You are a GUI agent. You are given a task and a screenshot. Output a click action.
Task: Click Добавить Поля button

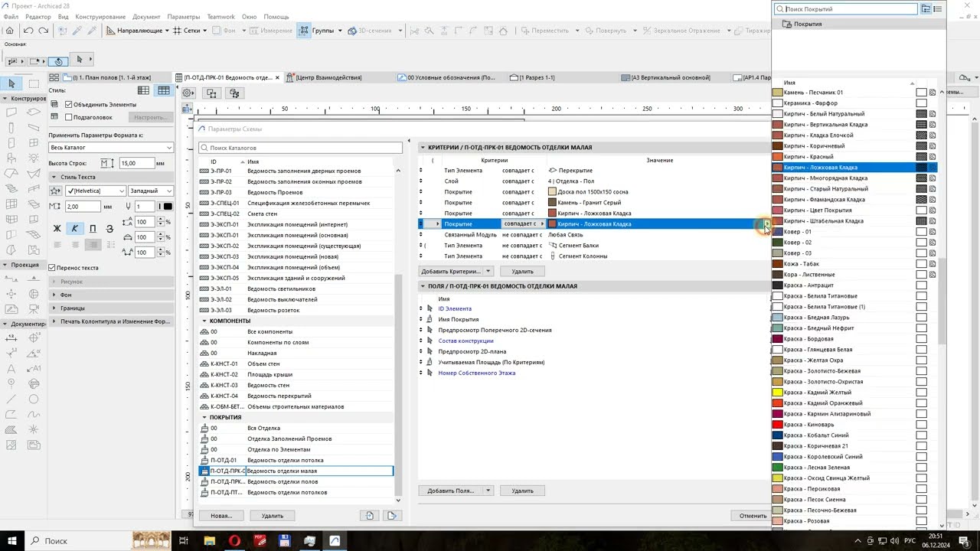tap(451, 491)
